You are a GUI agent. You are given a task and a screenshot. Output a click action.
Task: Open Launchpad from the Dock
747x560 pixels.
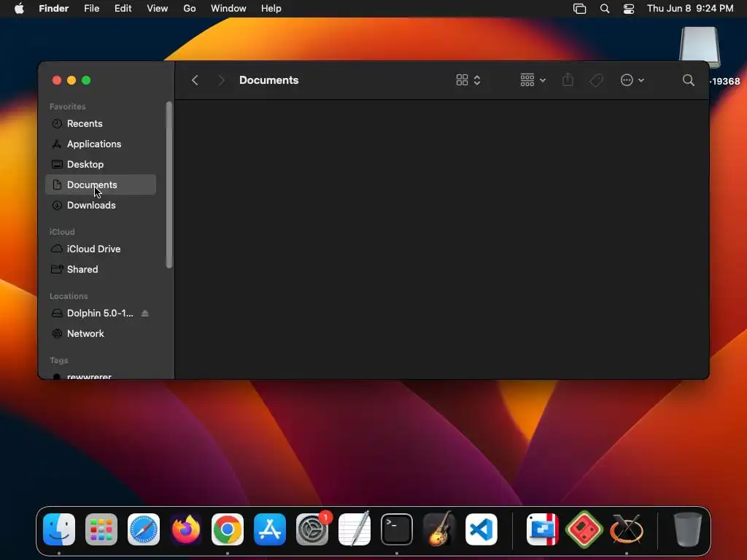[101, 529]
